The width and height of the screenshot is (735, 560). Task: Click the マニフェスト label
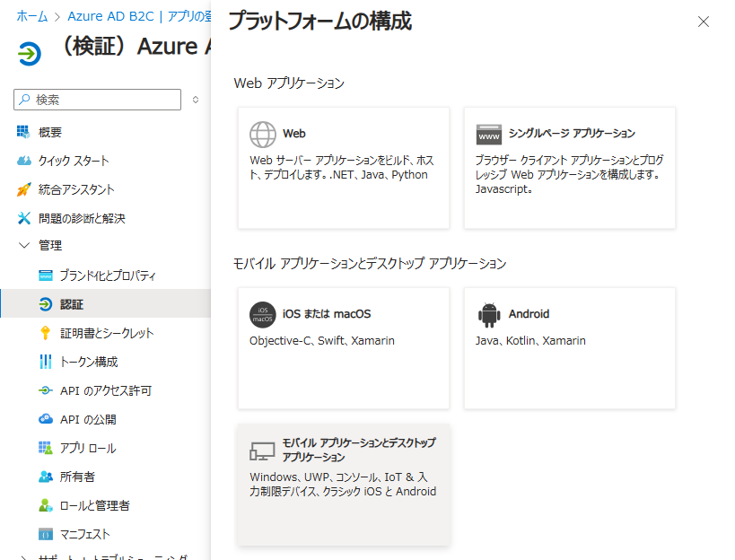point(85,534)
